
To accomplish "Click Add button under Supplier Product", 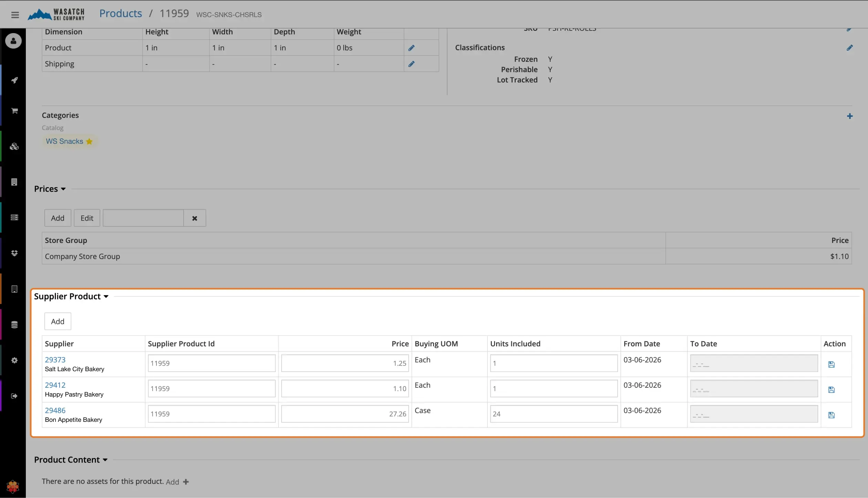I will click(x=58, y=322).
